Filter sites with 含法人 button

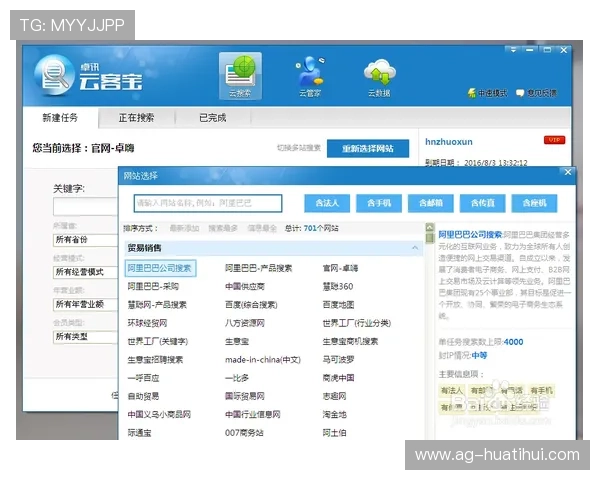[x=327, y=203]
